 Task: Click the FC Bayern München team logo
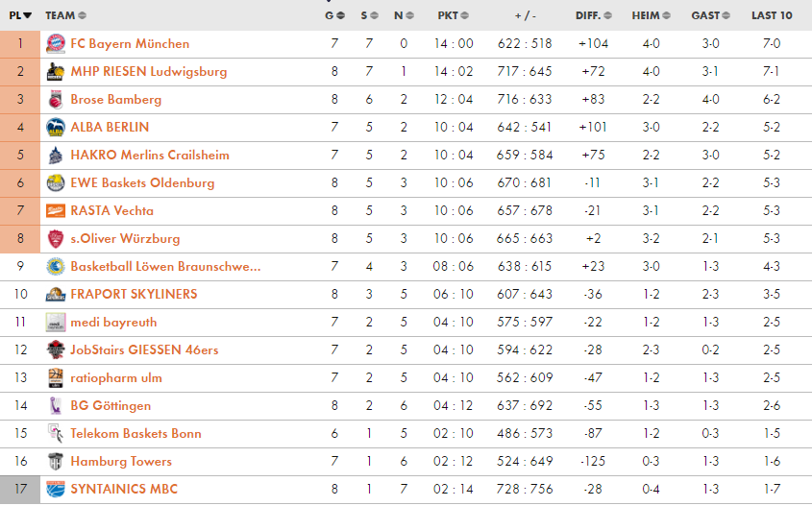(x=55, y=43)
